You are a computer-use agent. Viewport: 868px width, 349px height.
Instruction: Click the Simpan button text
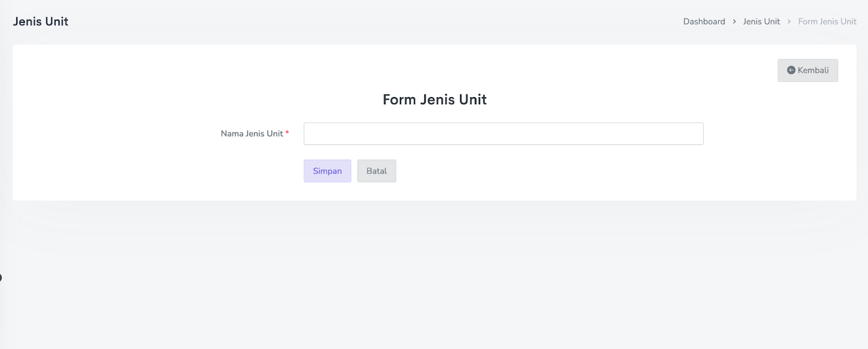coord(327,171)
